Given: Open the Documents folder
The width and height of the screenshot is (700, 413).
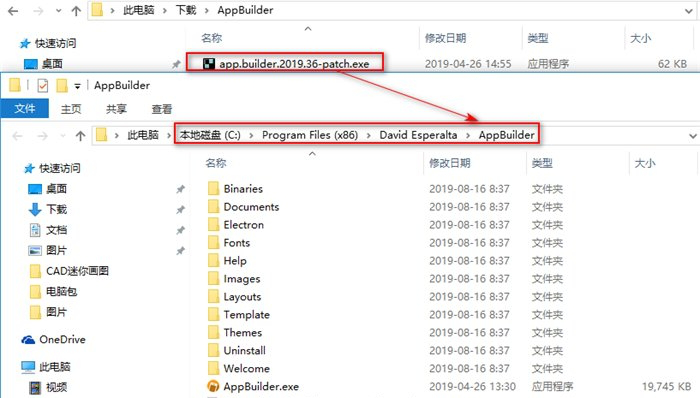Looking at the screenshot, I should tap(251, 207).
